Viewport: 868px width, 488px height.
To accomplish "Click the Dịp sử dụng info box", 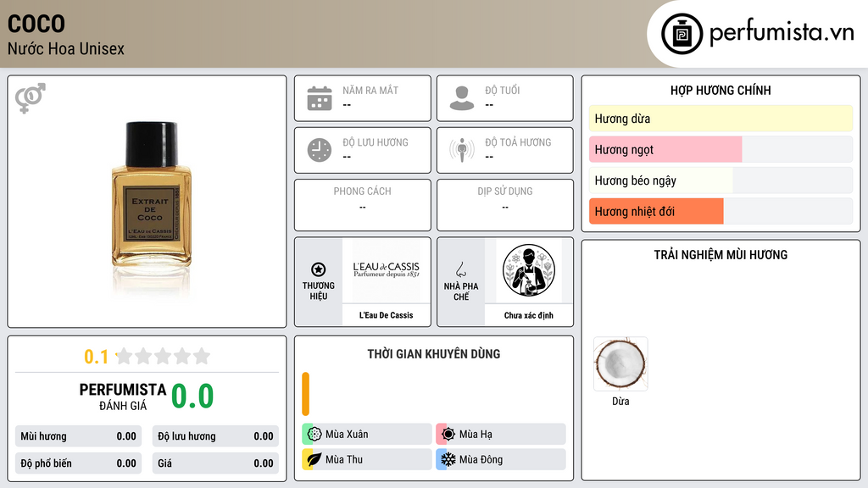I will pos(505,205).
